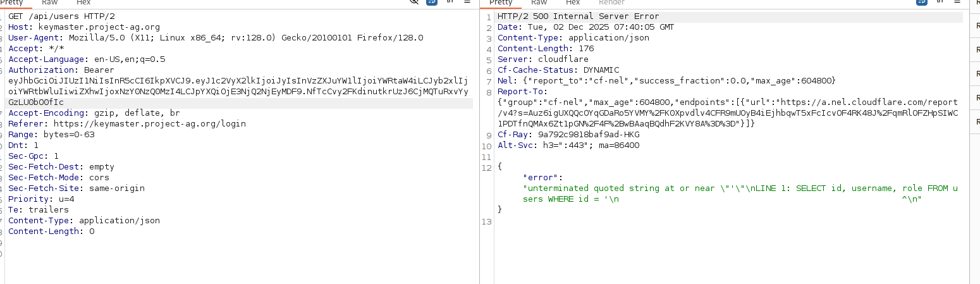Toggle word wrap in the response viewer
Screen dimensions: 980x284
click(922, 2)
